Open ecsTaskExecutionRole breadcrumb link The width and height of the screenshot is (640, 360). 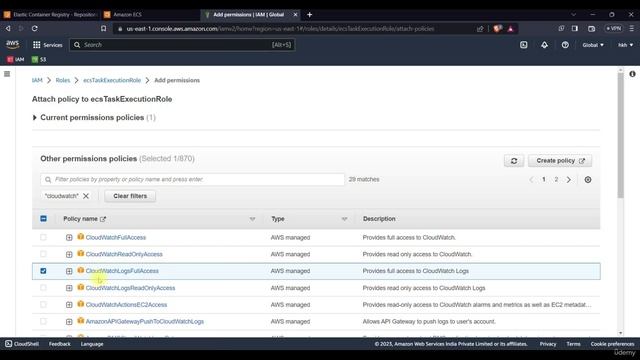(112, 80)
